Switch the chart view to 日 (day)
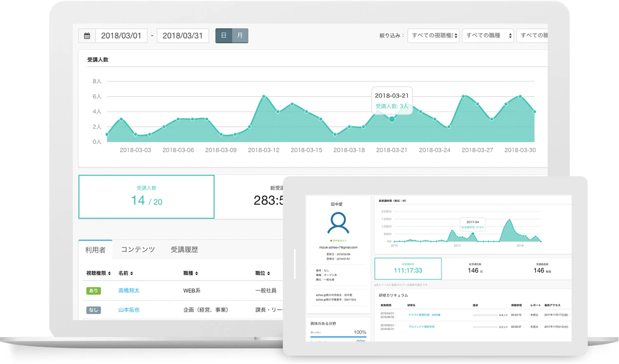 tap(223, 35)
